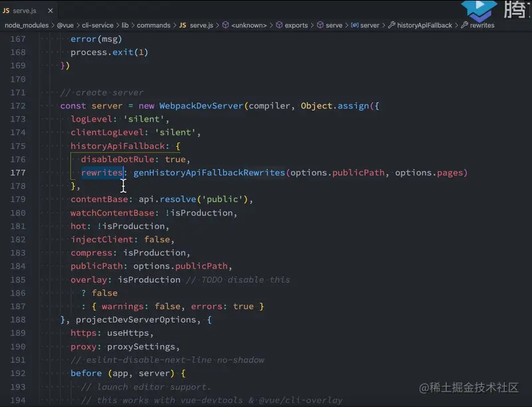
Task: Open cli-service breadcrumb segment
Action: [98, 25]
